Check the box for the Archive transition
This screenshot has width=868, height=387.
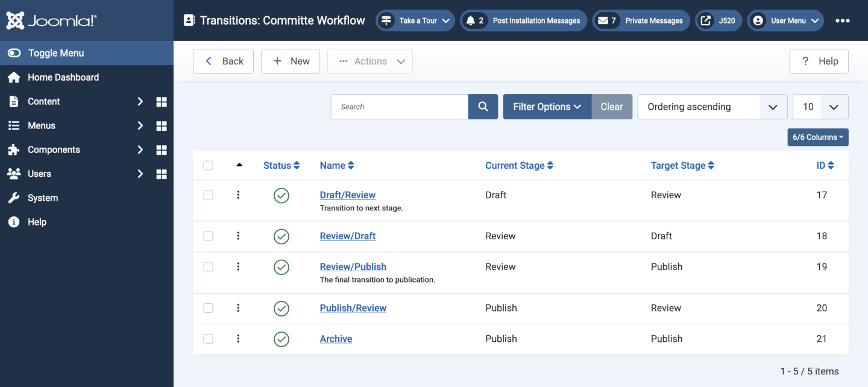click(x=208, y=339)
